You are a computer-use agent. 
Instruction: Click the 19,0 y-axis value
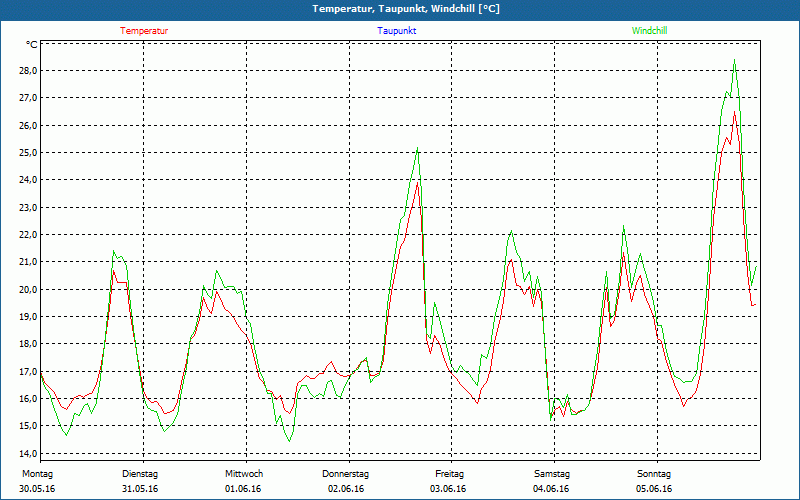[29, 316]
